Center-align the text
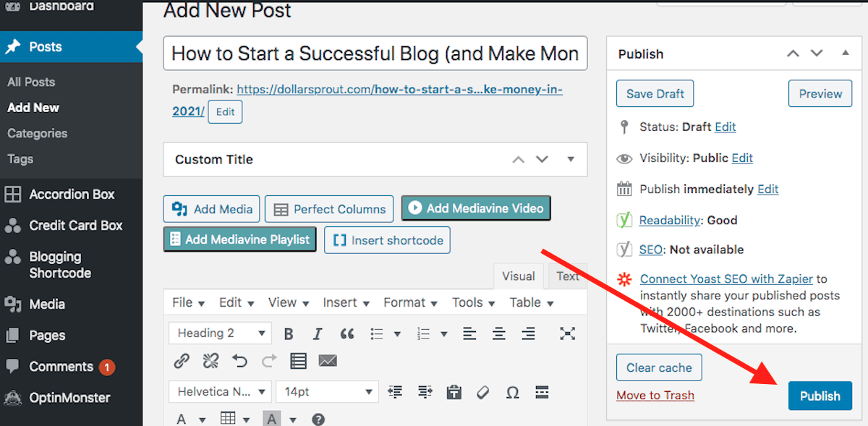868x426 pixels. tap(500, 333)
